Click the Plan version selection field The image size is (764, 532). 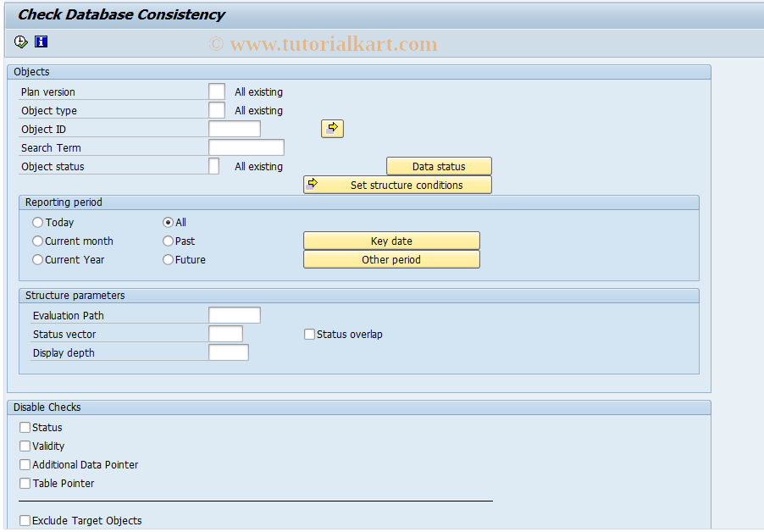[216, 91]
